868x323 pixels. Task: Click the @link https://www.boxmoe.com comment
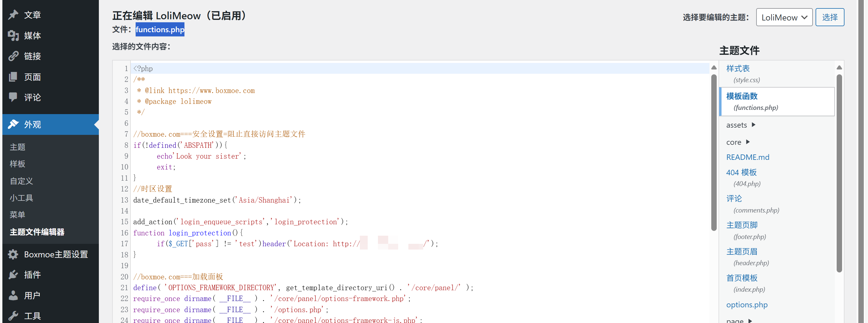click(196, 91)
